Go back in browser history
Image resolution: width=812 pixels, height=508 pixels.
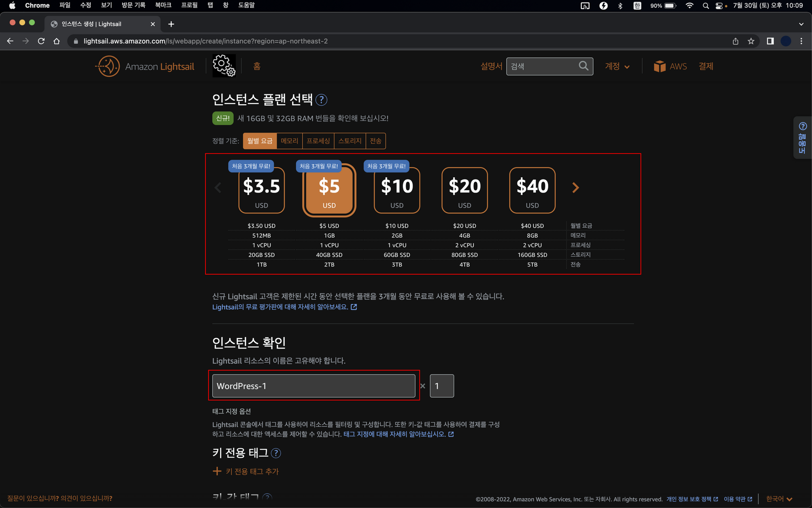tap(10, 41)
